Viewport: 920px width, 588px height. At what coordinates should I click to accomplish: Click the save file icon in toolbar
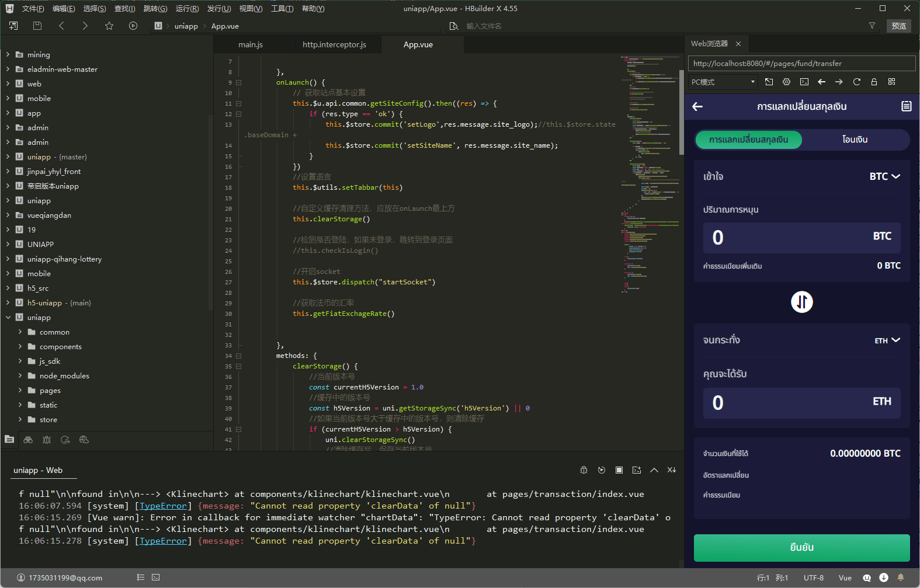[x=37, y=26]
